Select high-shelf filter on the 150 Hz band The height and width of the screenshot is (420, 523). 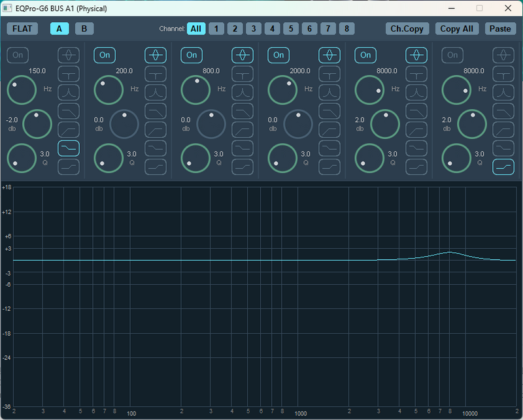click(69, 167)
